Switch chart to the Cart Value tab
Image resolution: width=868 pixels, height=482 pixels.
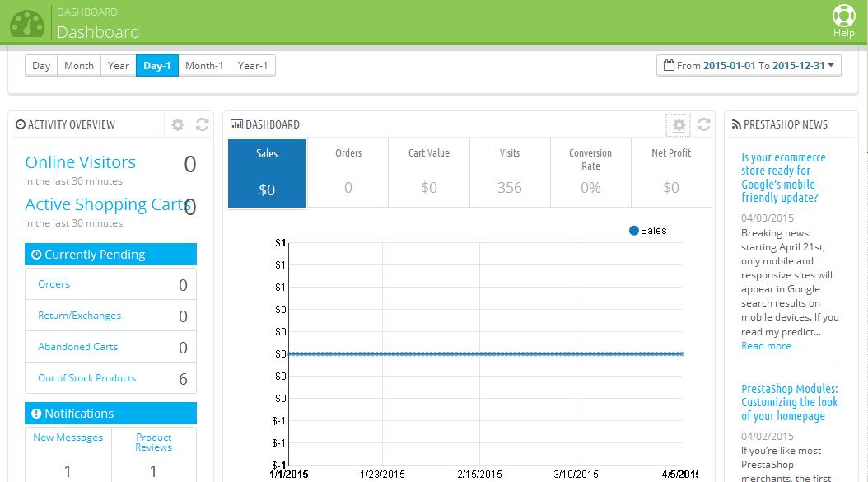coord(429,173)
